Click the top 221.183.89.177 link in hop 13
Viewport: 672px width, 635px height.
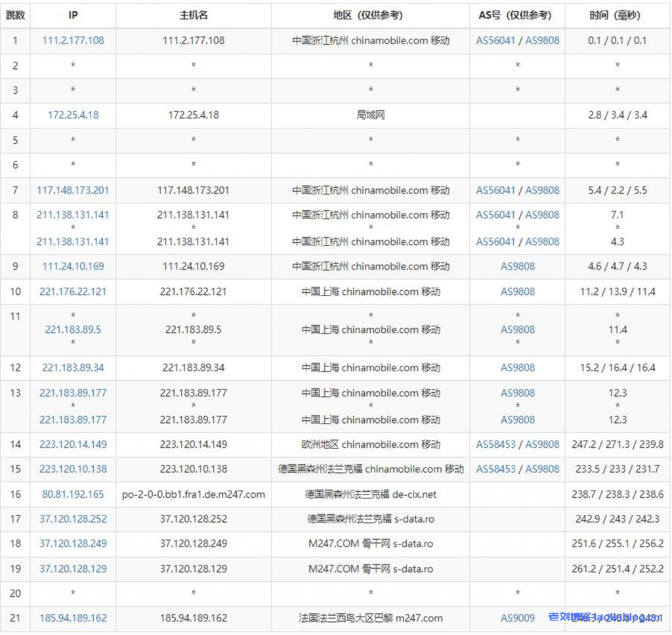tap(72, 393)
